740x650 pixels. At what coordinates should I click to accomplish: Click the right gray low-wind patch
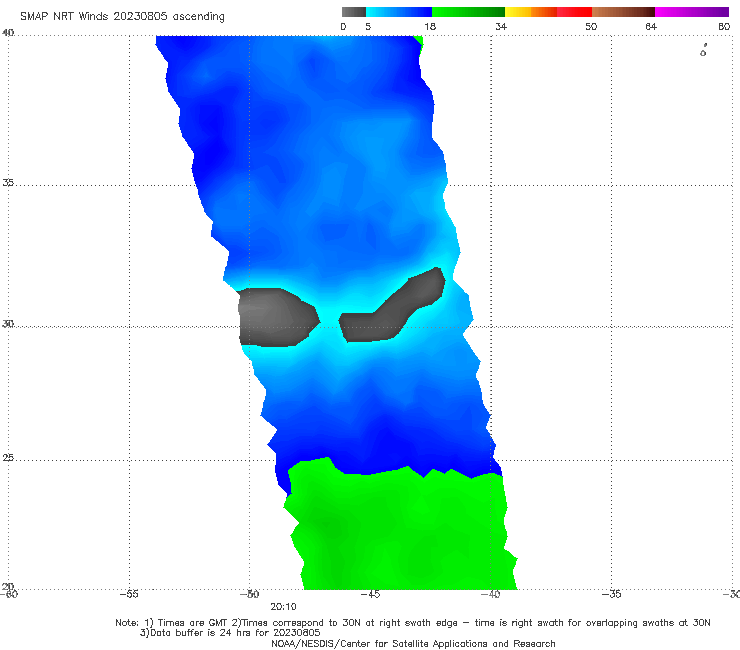pos(392,304)
